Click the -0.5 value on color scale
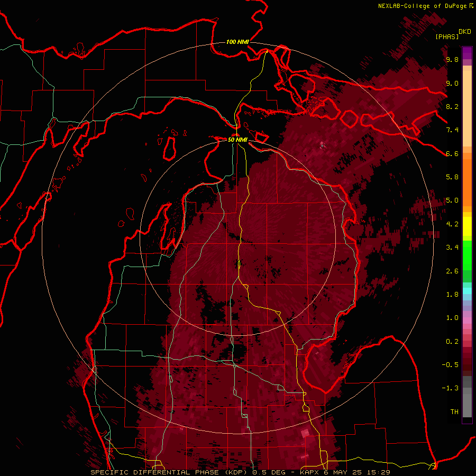Screen dimensions: 476x476 (x=450, y=364)
